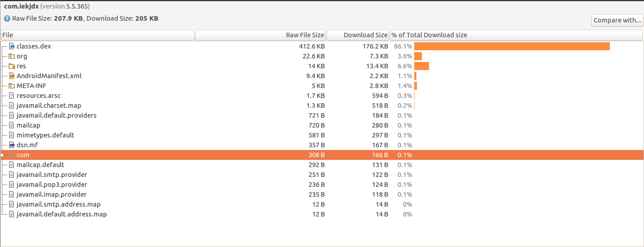Select javamail.imap.provider file name

[x=52, y=194]
